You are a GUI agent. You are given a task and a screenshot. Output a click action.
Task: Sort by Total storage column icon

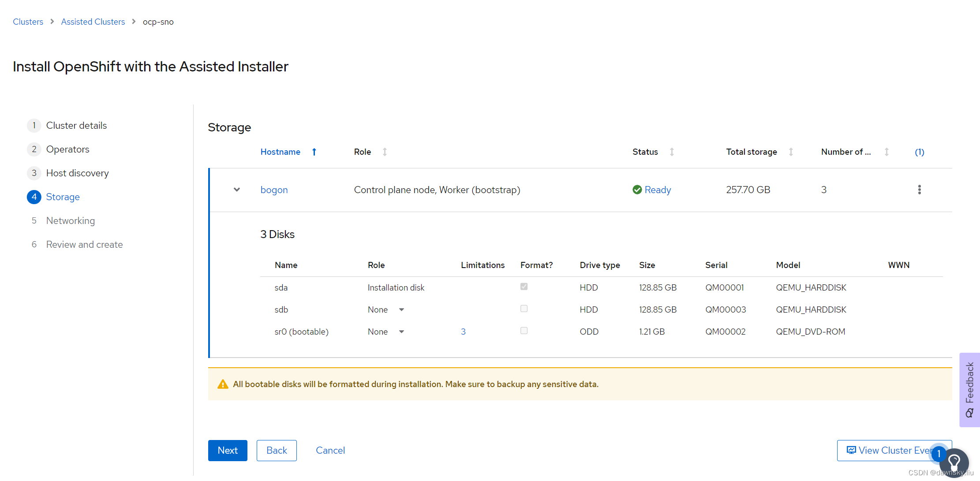coord(791,152)
